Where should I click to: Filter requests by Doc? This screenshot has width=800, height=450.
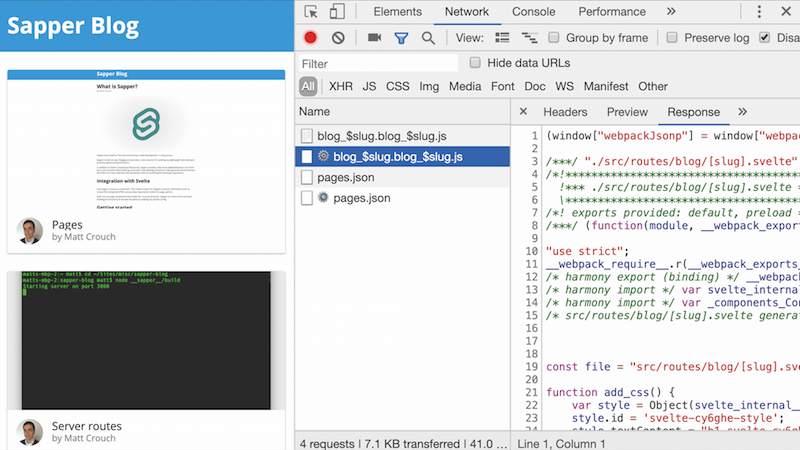point(535,86)
